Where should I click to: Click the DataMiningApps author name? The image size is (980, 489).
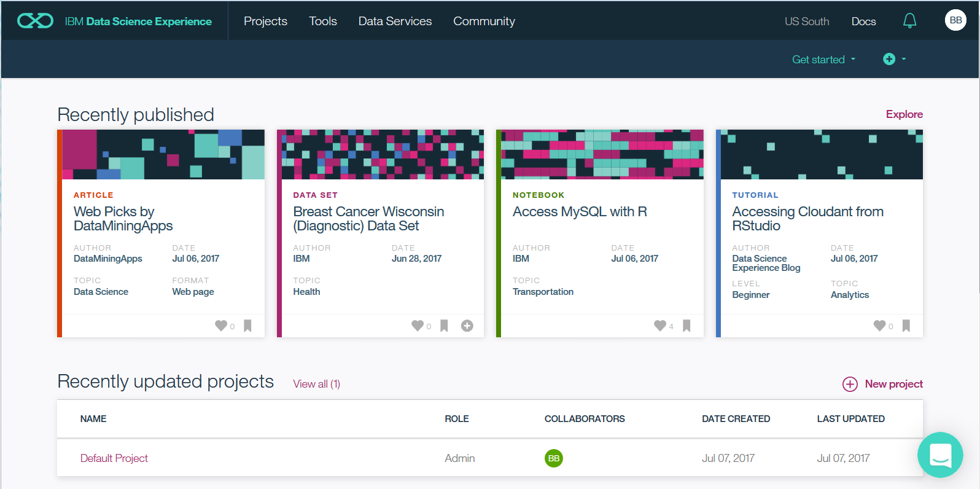[x=107, y=259]
